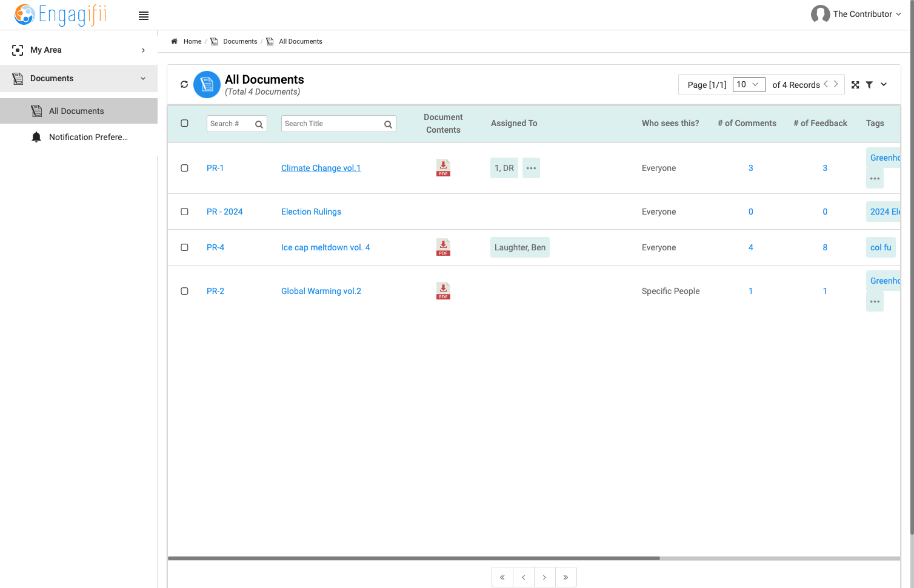Click the search icon in Search Title field
This screenshot has width=914, height=588.
tap(388, 124)
